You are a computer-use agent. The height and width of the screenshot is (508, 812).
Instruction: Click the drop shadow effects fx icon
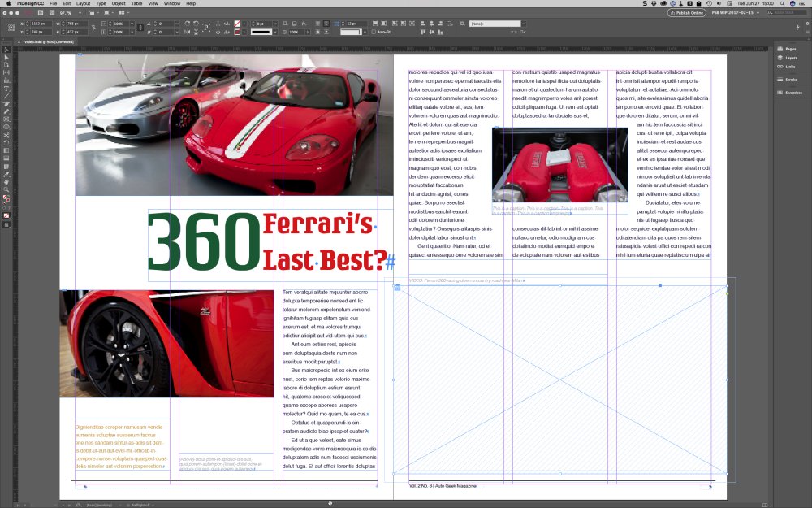pyautogui.click(x=304, y=24)
